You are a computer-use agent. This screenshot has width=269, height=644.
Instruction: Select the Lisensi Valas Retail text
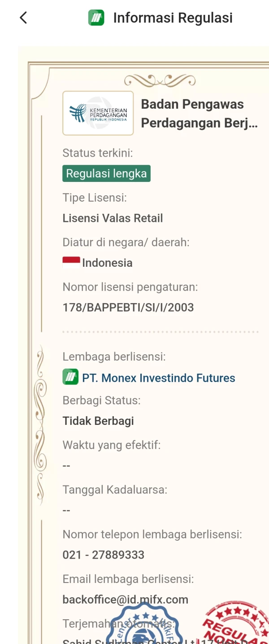113,218
